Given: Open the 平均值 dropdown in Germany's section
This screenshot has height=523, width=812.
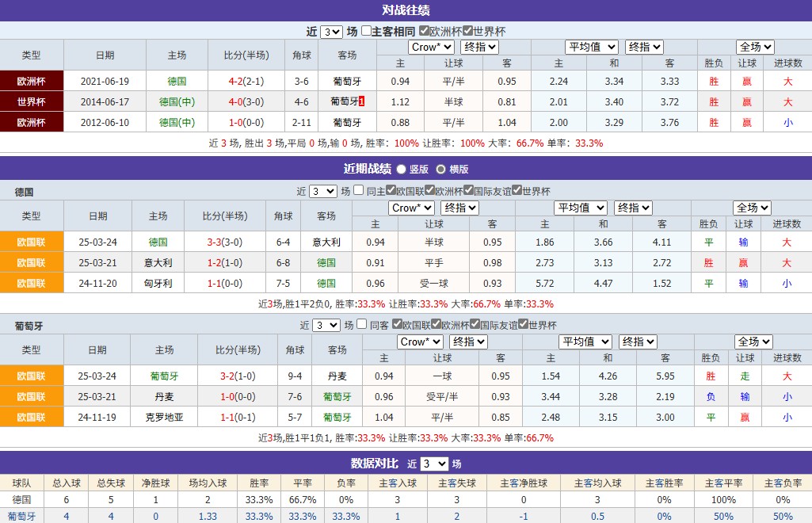Looking at the screenshot, I should 580,208.
